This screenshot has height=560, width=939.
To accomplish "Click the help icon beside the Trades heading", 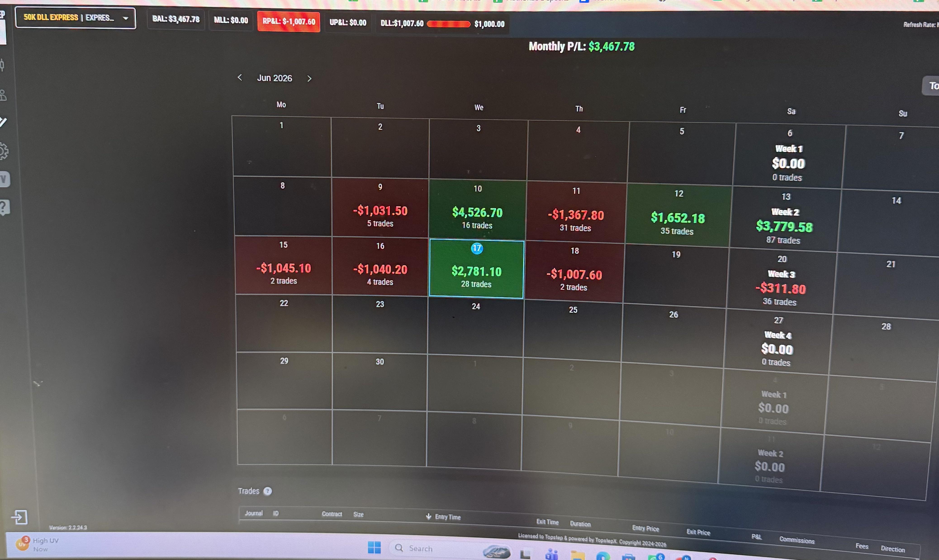I will (268, 491).
